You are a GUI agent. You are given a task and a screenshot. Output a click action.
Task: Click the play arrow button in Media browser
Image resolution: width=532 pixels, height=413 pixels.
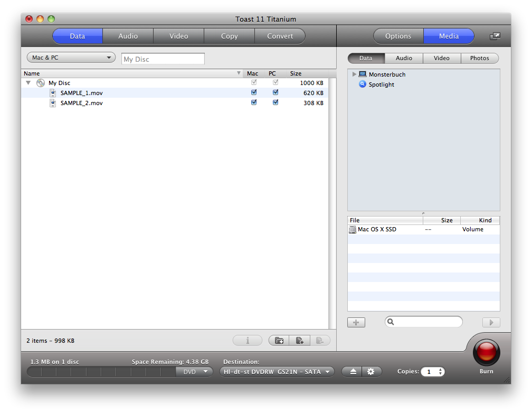coord(491,322)
